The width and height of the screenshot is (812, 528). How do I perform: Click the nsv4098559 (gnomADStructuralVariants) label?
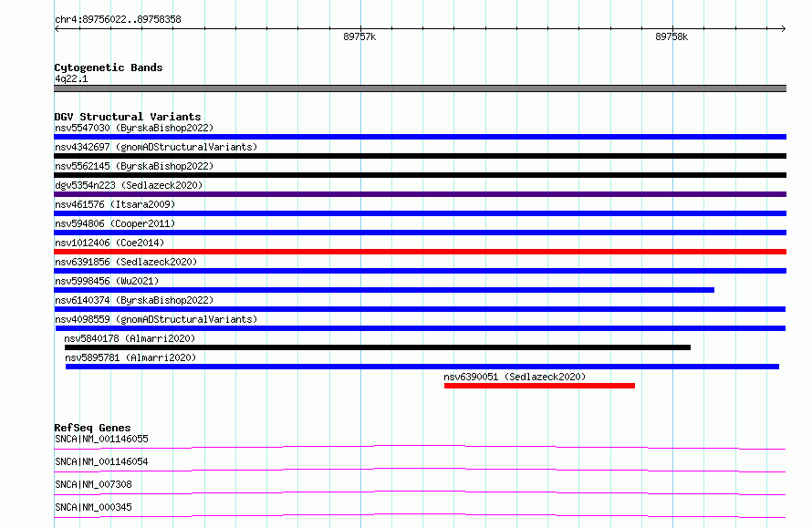click(156, 319)
